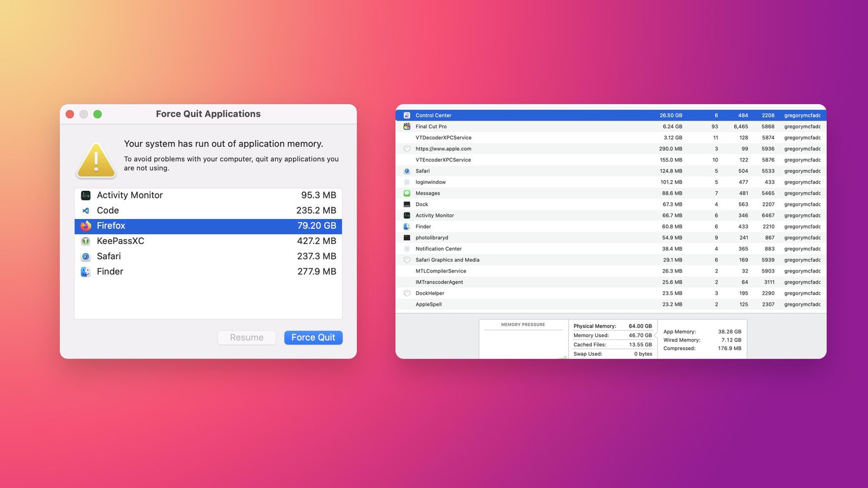Click the shield icon beside https://www.apple.com
This screenshot has width=868, height=488.
click(407, 149)
